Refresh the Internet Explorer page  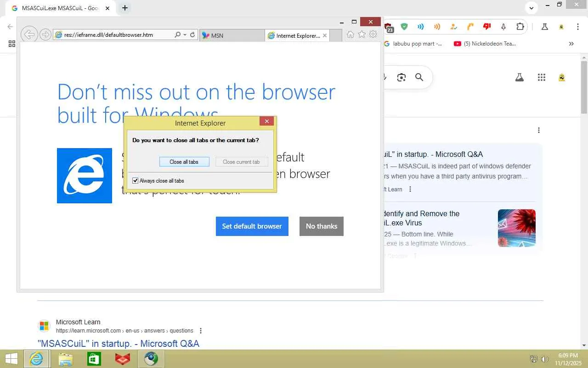tap(192, 34)
